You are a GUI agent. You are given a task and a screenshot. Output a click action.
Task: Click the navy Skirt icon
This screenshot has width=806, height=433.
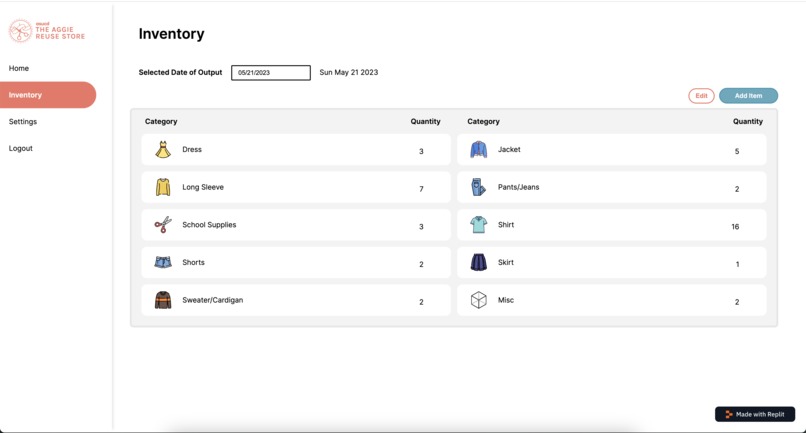[x=479, y=262]
